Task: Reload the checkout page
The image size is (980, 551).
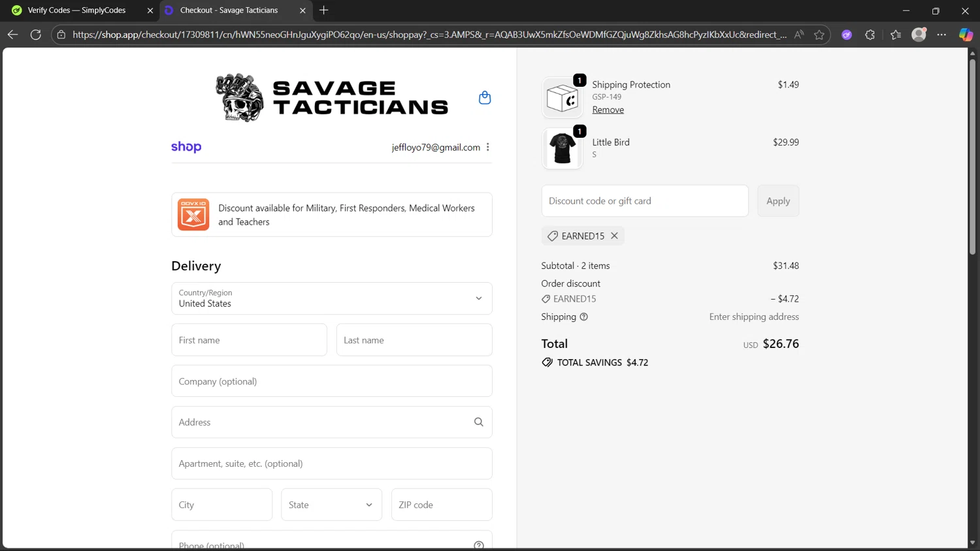Action: 36,35
